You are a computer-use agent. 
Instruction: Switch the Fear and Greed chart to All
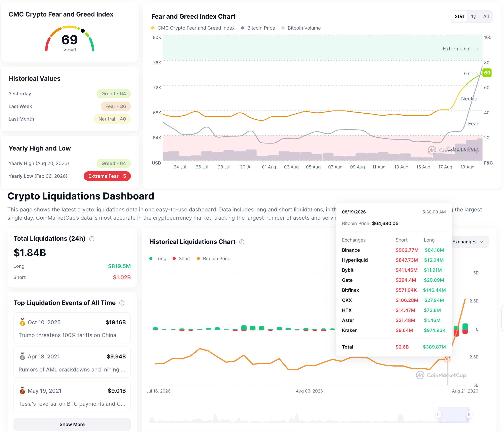click(486, 17)
